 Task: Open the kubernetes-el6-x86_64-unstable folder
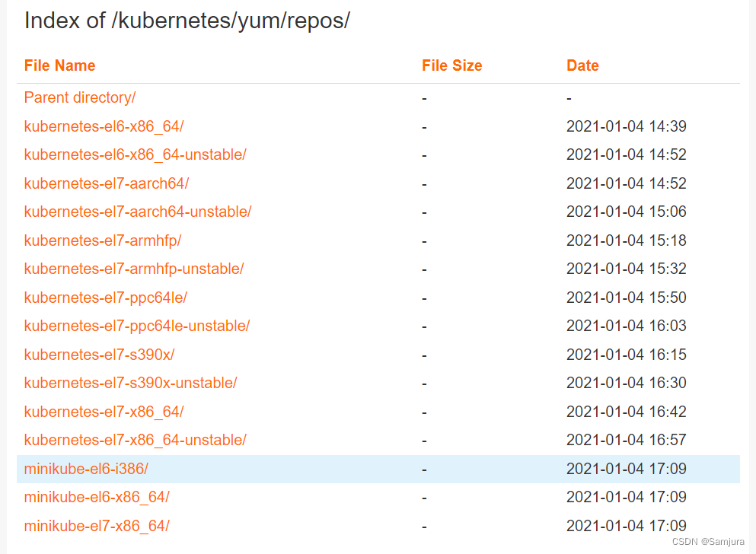tap(136, 154)
